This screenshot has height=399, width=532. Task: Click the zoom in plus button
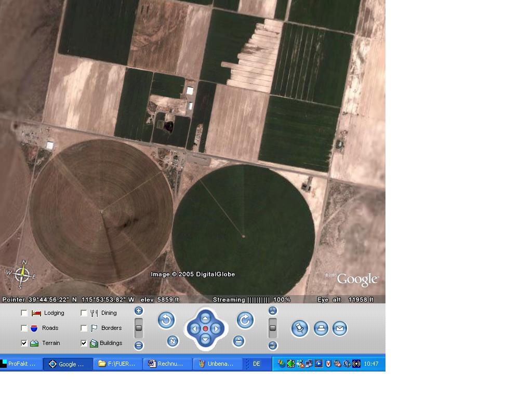(x=139, y=311)
